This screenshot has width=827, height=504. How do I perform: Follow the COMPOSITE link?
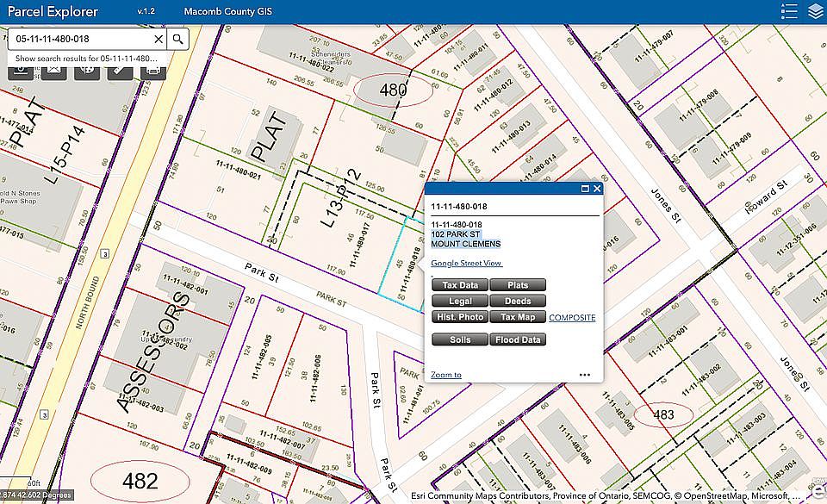(x=572, y=317)
